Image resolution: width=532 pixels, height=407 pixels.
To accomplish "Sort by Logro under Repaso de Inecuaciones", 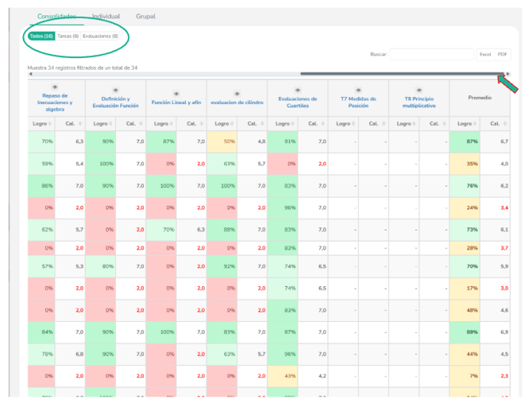I will coord(40,123).
